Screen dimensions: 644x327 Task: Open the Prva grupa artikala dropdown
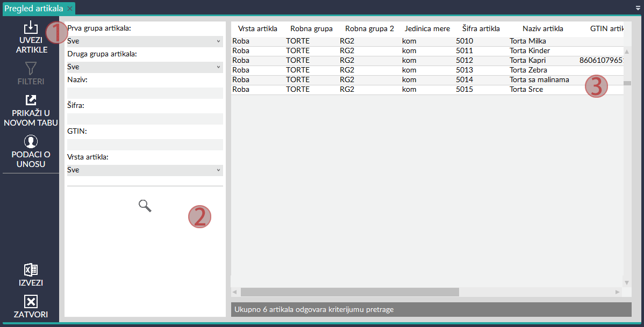coord(145,41)
